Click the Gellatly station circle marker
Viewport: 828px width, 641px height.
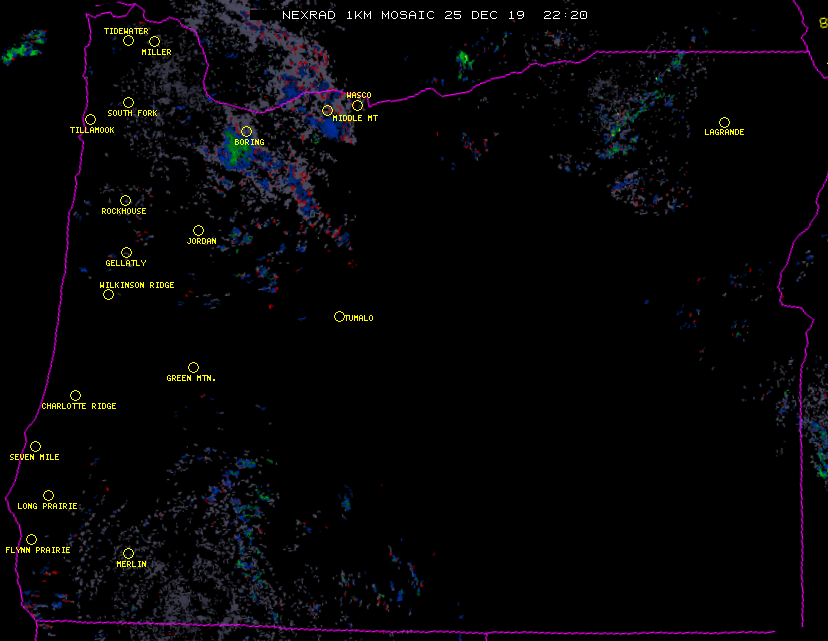pos(126,253)
